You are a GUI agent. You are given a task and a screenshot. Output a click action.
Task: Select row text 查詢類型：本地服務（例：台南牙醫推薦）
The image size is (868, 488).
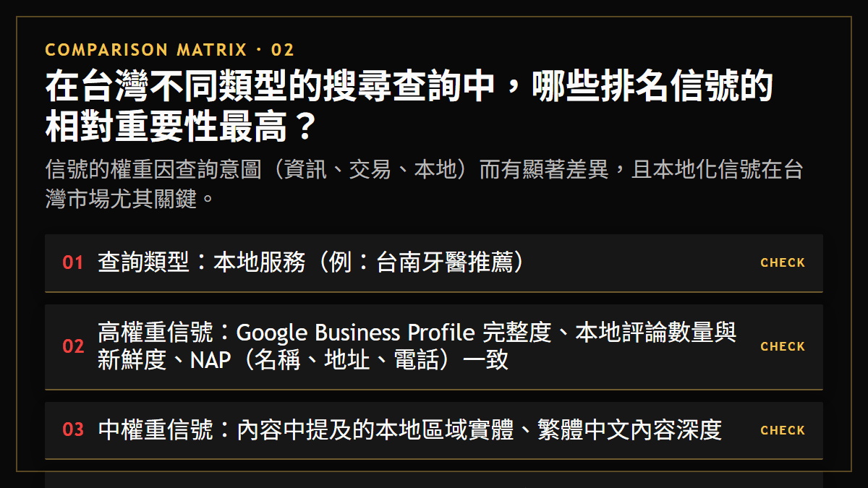311,262
